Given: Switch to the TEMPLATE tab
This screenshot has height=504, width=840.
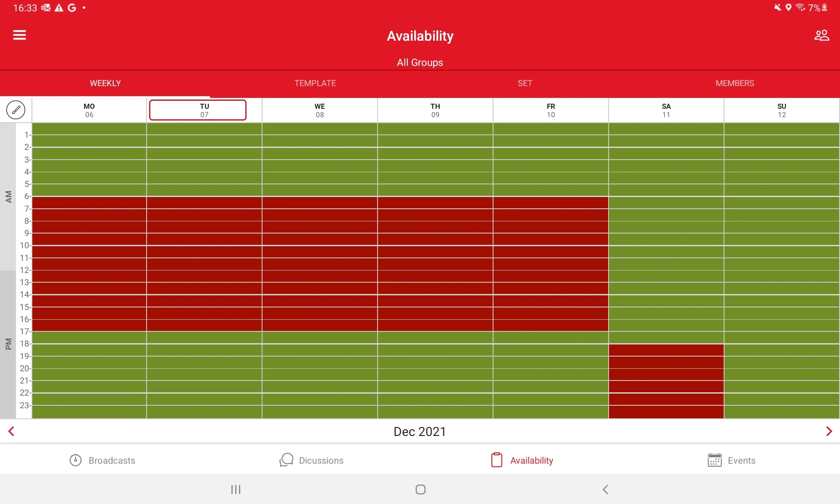Looking at the screenshot, I should point(315,83).
